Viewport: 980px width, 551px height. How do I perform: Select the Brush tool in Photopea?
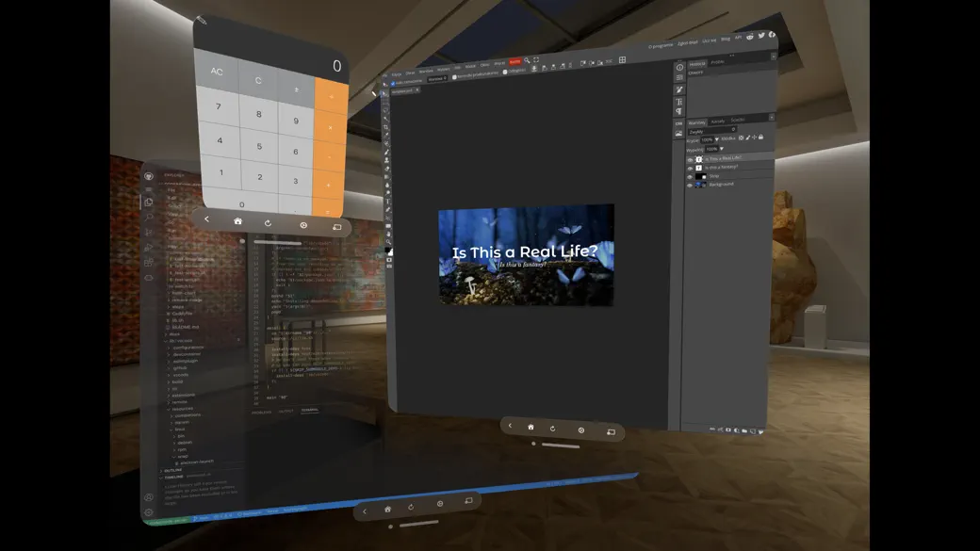click(387, 152)
